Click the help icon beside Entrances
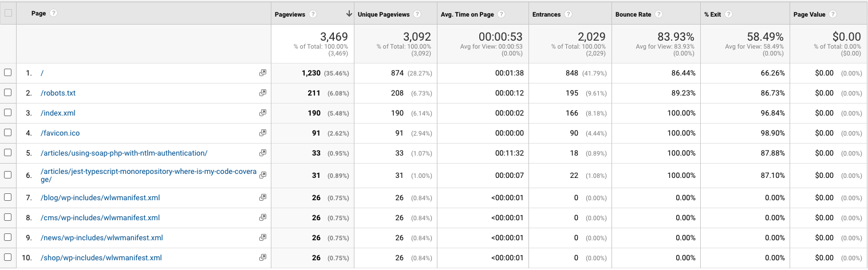This screenshot has width=868, height=270. pos(568,14)
